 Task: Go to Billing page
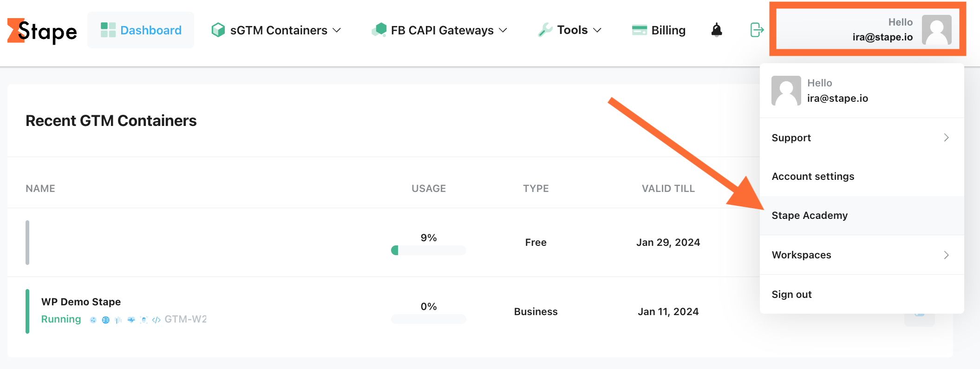click(668, 30)
